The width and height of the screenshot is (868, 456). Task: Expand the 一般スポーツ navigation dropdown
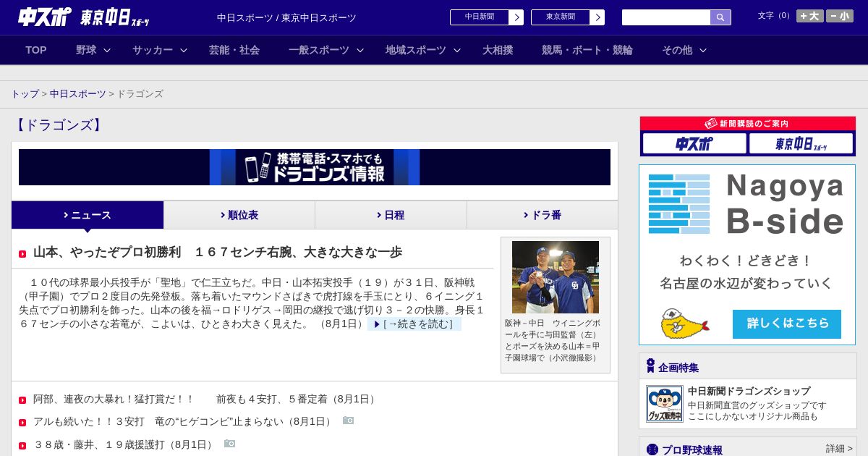(326, 50)
